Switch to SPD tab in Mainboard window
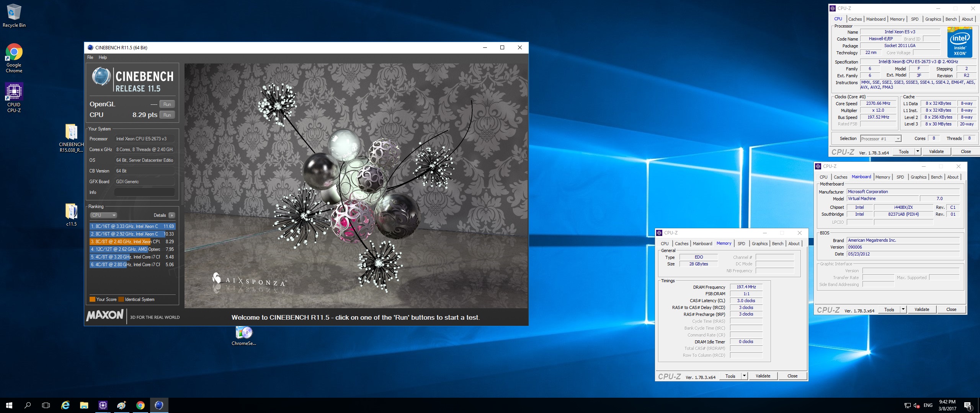 (900, 177)
